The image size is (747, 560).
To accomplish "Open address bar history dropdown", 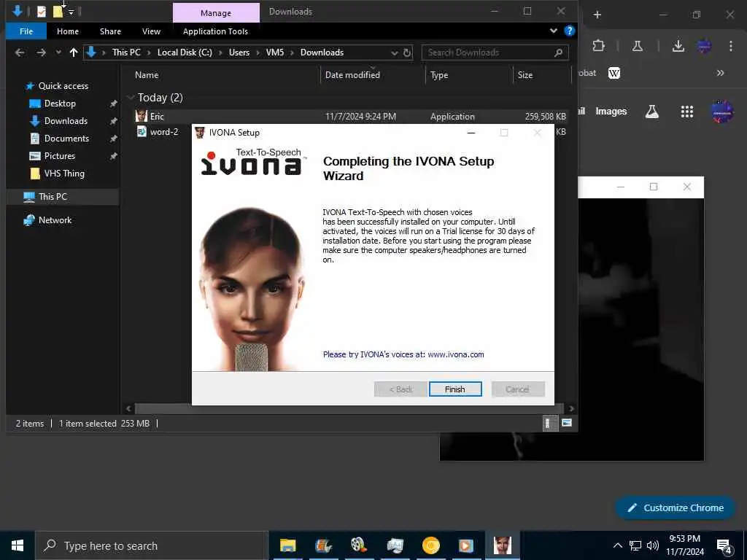I will tap(395, 52).
